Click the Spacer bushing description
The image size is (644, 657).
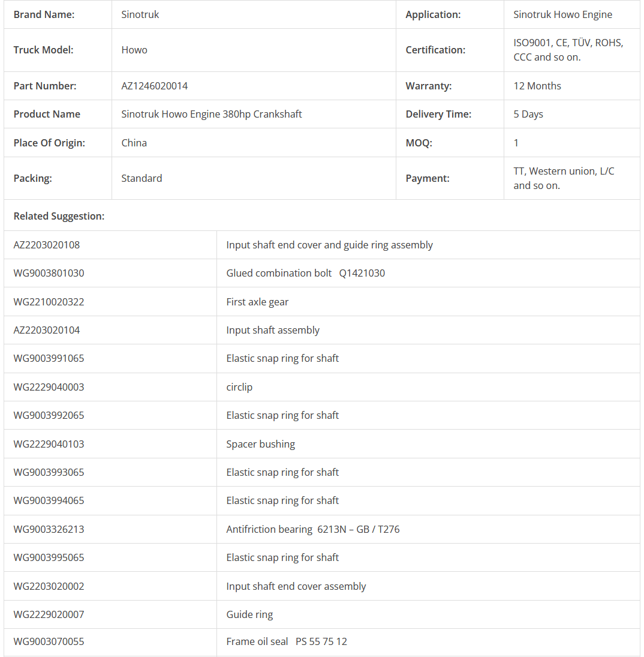(x=261, y=444)
